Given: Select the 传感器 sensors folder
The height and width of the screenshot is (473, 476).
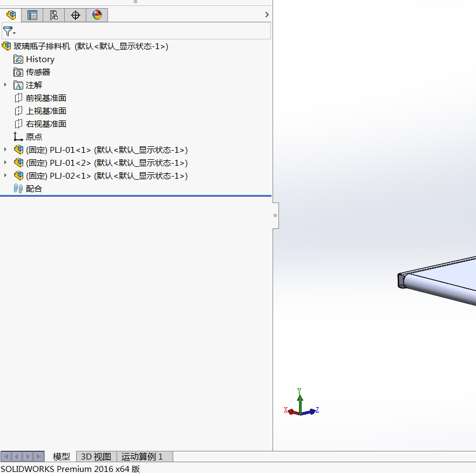Looking at the screenshot, I should 38,72.
